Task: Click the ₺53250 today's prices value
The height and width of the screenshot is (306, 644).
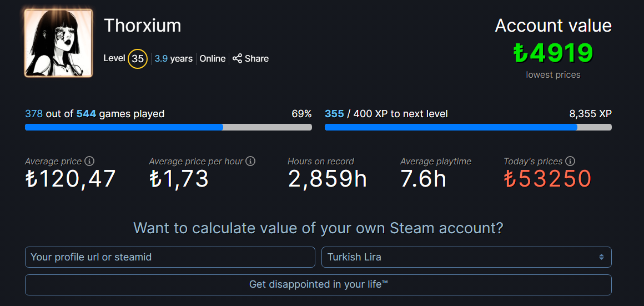Action: tap(547, 179)
